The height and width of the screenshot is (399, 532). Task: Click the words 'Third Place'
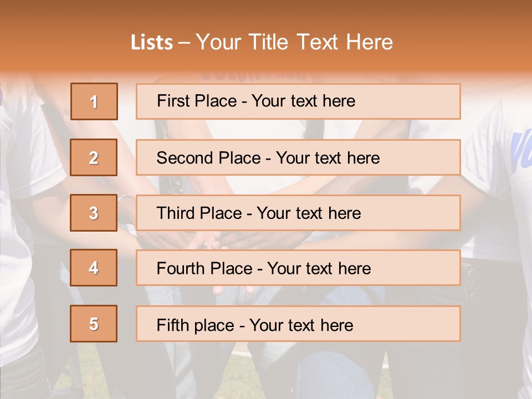pyautogui.click(x=199, y=213)
